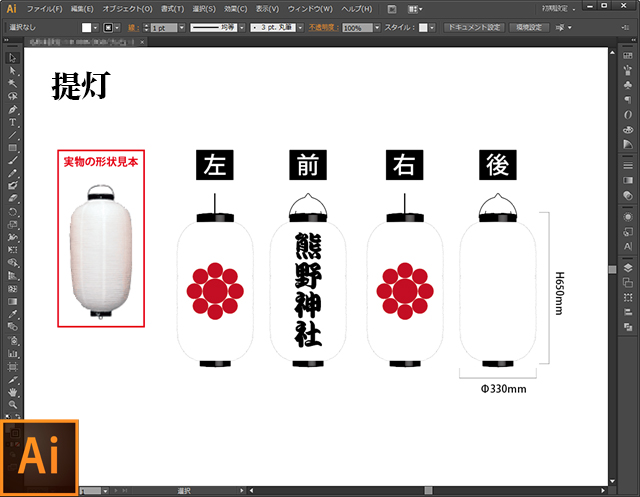Viewport: 640px width, 497px height.
Task: Open the 編集(E) menu
Action: (82, 9)
